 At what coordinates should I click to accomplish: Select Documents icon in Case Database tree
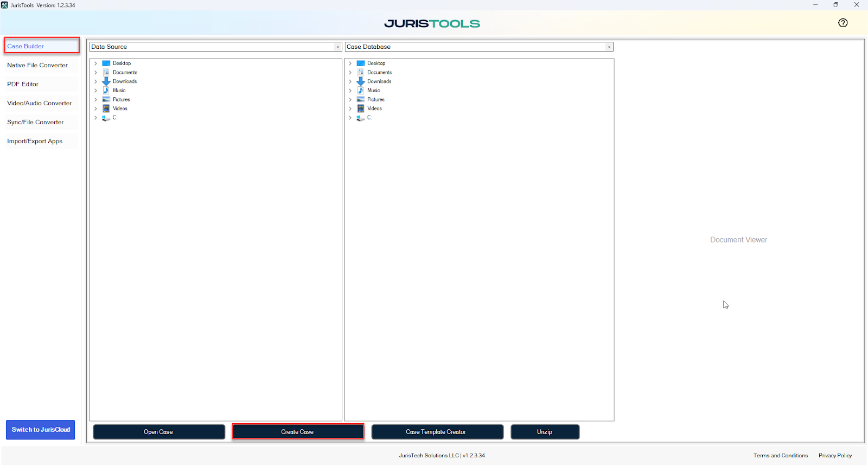click(361, 72)
